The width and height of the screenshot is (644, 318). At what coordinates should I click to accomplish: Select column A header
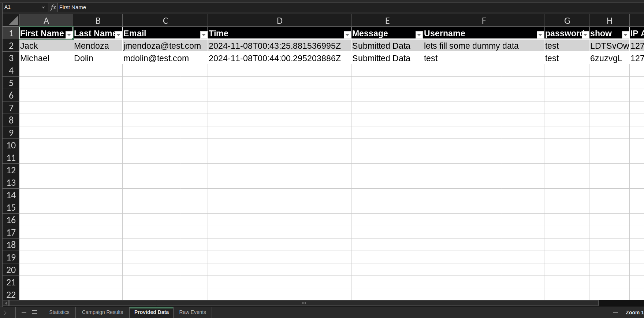[x=46, y=21]
